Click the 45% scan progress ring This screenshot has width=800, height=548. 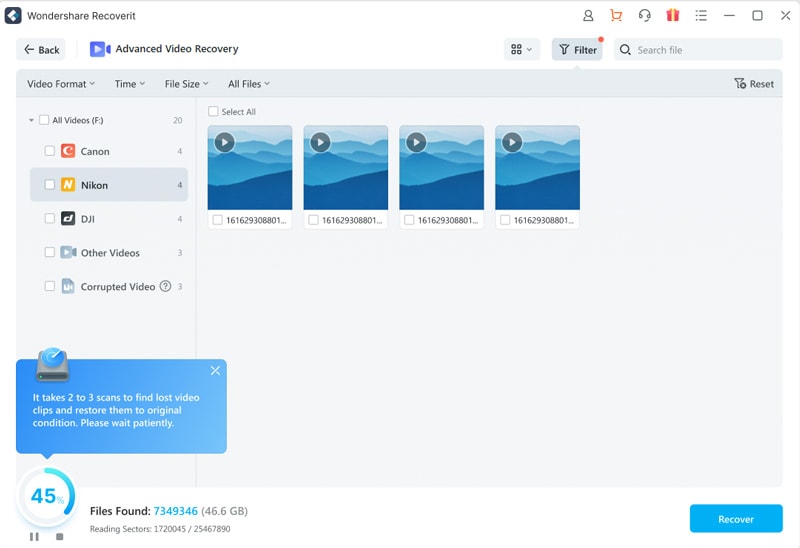coord(47,496)
